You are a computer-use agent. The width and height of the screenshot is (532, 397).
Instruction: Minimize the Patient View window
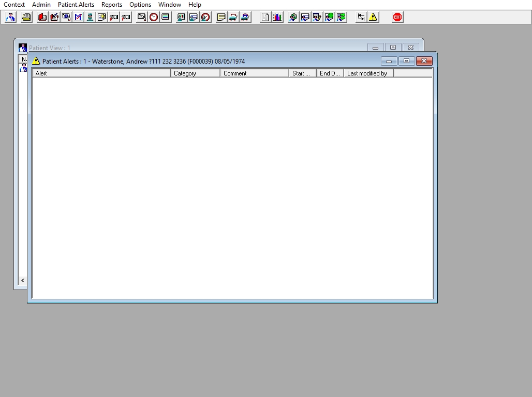tap(376, 48)
